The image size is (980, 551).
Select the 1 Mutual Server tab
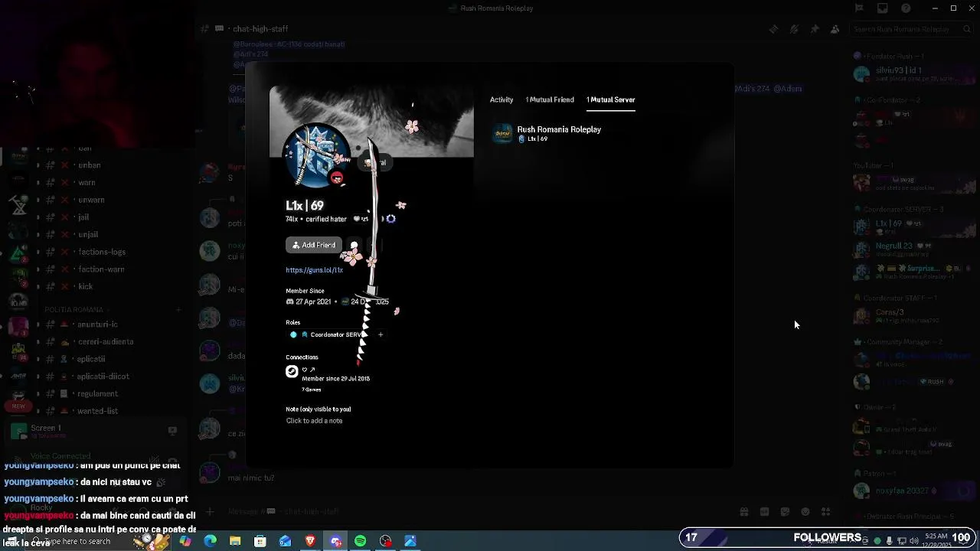pos(610,99)
